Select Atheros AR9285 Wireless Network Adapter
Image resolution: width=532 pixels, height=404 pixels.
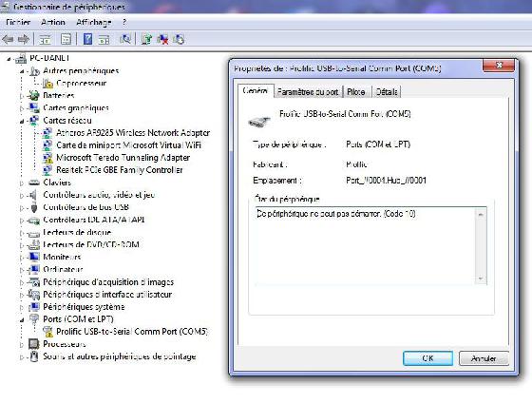coord(133,133)
